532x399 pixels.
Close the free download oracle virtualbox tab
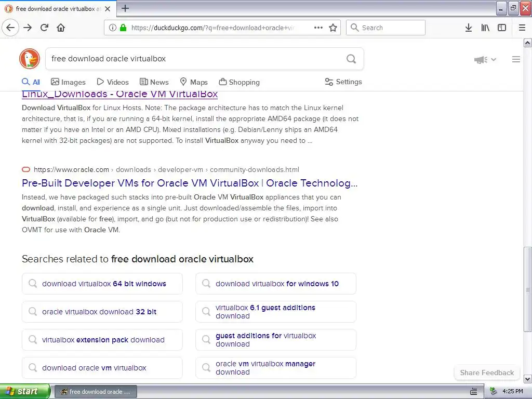pyautogui.click(x=108, y=9)
